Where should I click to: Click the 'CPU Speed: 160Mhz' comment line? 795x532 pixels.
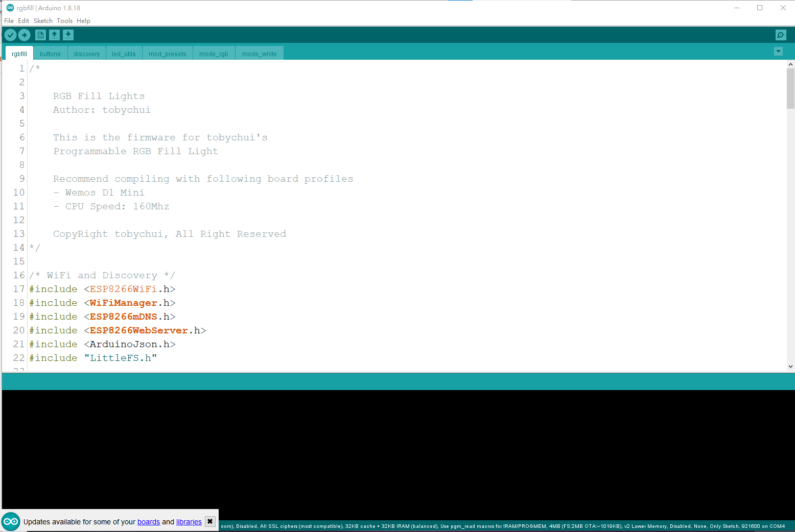[111, 206]
